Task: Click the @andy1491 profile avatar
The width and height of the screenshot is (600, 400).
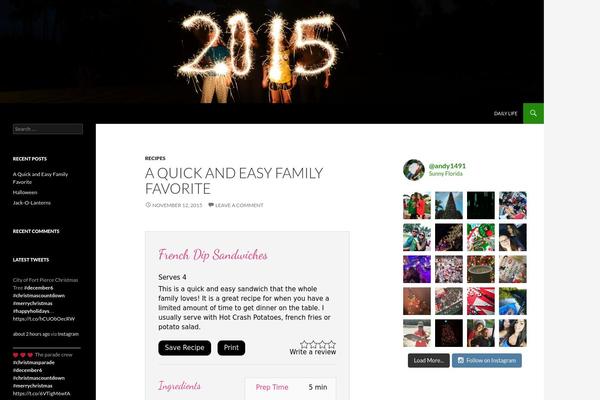Action: tap(414, 170)
